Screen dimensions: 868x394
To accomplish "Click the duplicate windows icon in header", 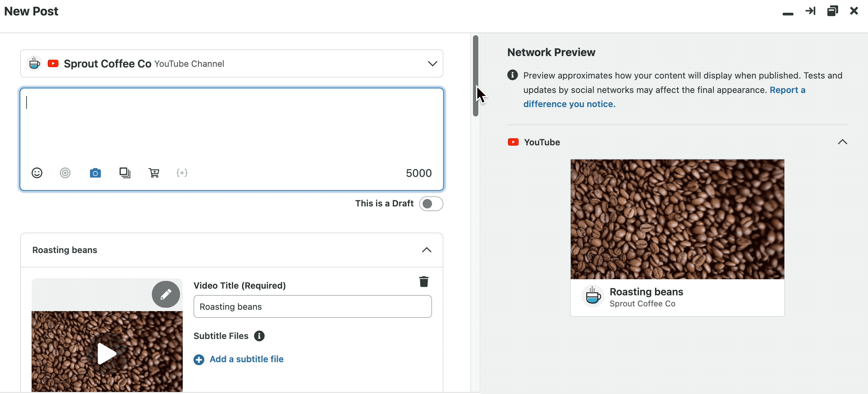I will point(833,11).
